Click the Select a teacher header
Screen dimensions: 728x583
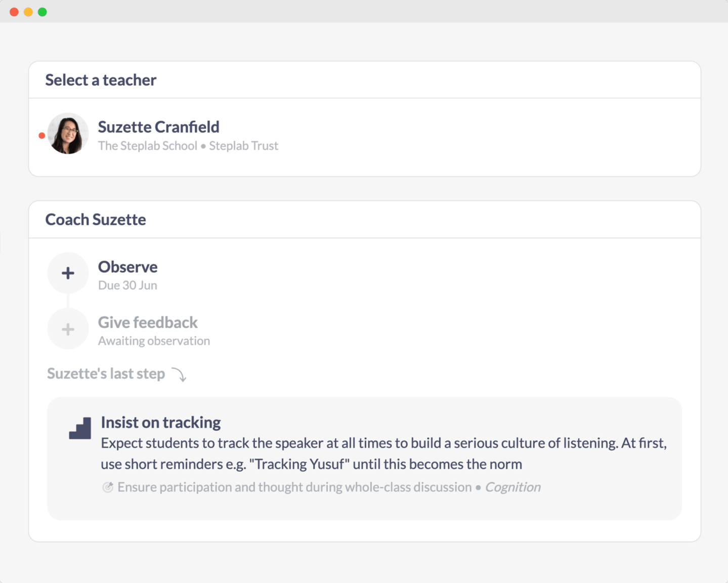(101, 80)
